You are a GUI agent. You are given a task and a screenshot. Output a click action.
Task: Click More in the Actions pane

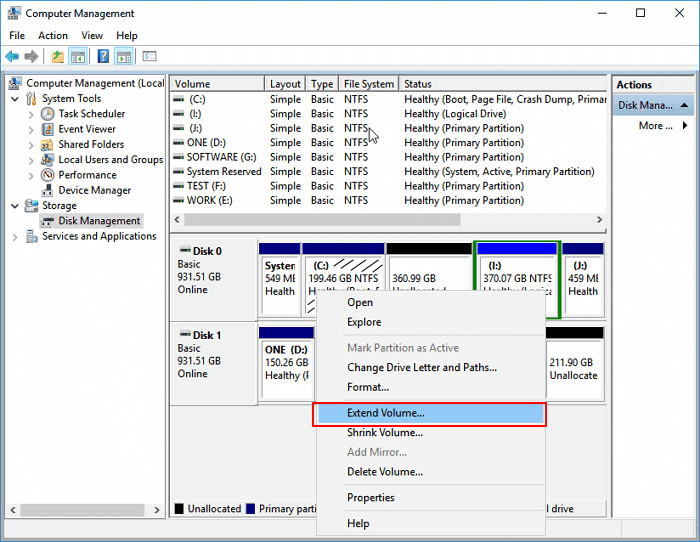[x=656, y=126]
